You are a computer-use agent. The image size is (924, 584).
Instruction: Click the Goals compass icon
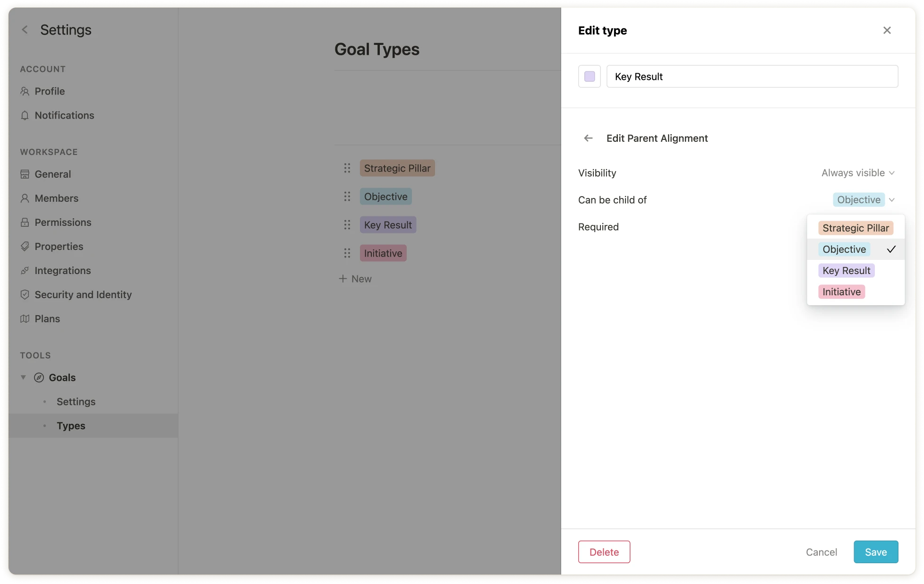coord(39,378)
